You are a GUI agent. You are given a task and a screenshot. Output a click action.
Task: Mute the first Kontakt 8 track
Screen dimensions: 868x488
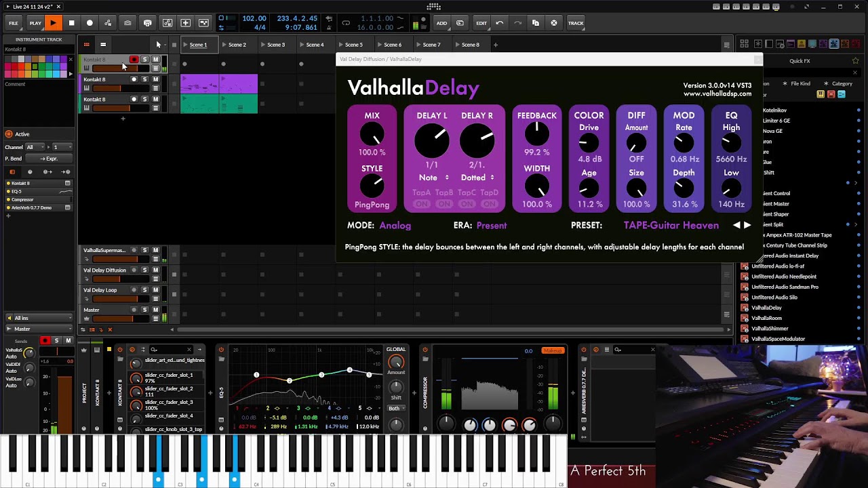click(x=155, y=60)
